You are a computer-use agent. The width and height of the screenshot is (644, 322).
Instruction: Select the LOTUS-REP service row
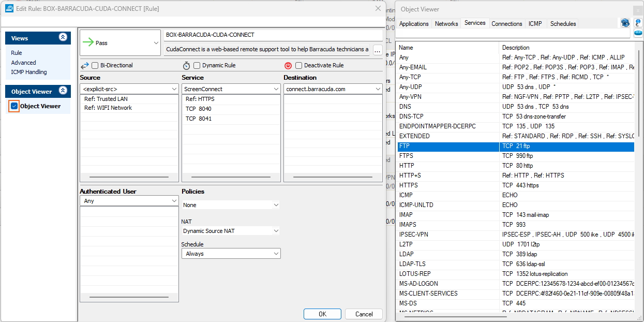click(x=516, y=274)
